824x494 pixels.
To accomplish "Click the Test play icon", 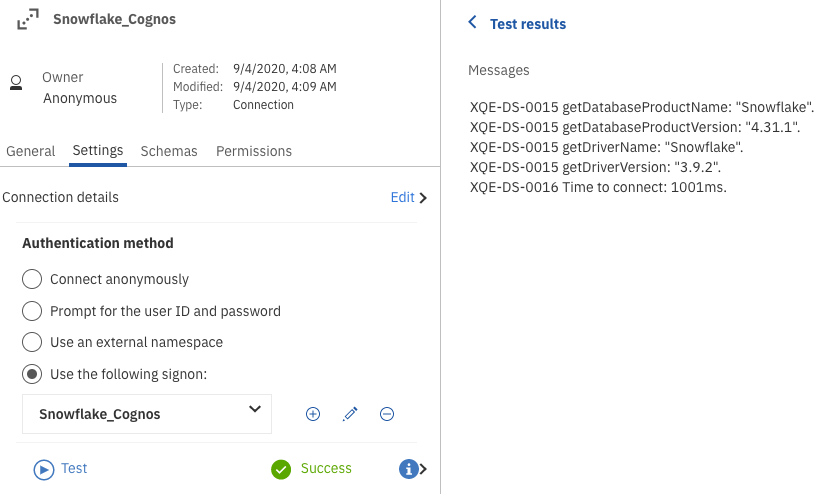I will (x=44, y=469).
